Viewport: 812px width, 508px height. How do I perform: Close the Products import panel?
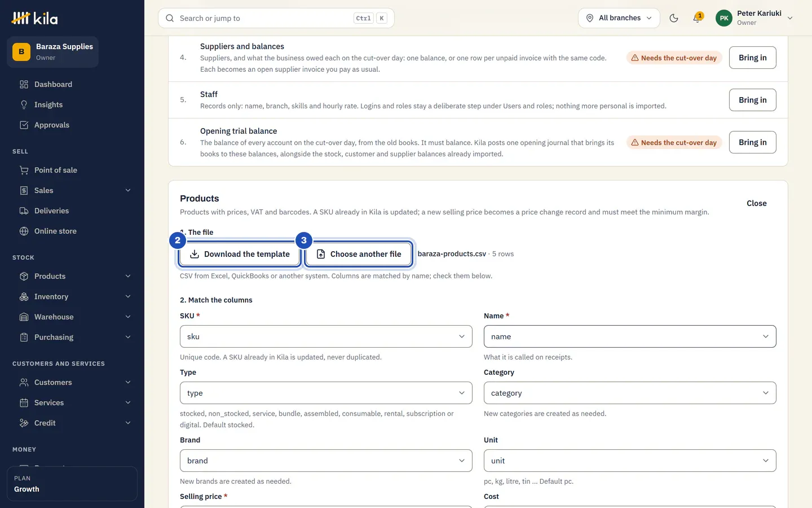click(756, 203)
